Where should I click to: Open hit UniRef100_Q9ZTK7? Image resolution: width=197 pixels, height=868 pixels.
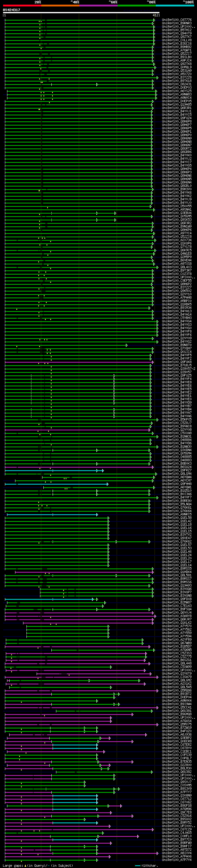176,37
